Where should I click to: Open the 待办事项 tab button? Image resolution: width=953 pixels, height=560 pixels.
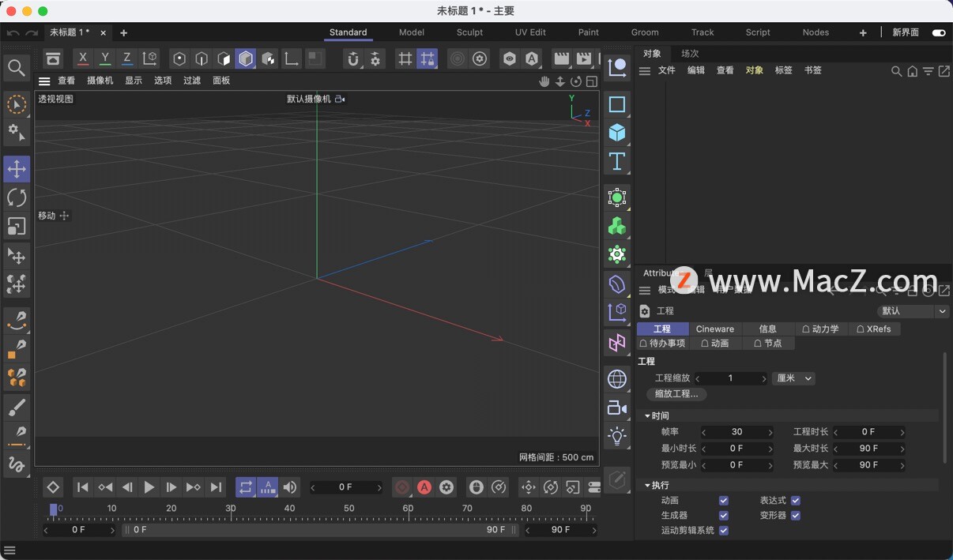click(x=663, y=344)
